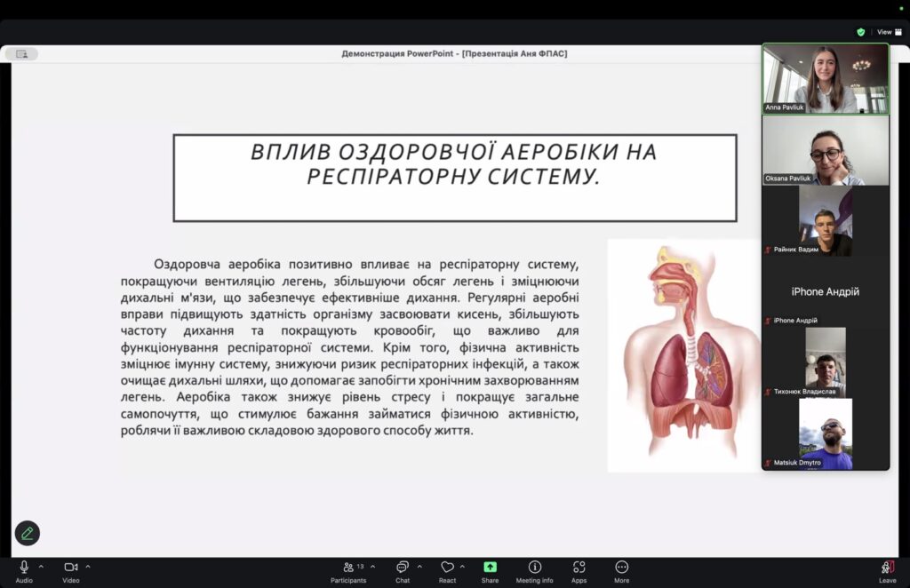Open the Participants panel

click(348, 571)
